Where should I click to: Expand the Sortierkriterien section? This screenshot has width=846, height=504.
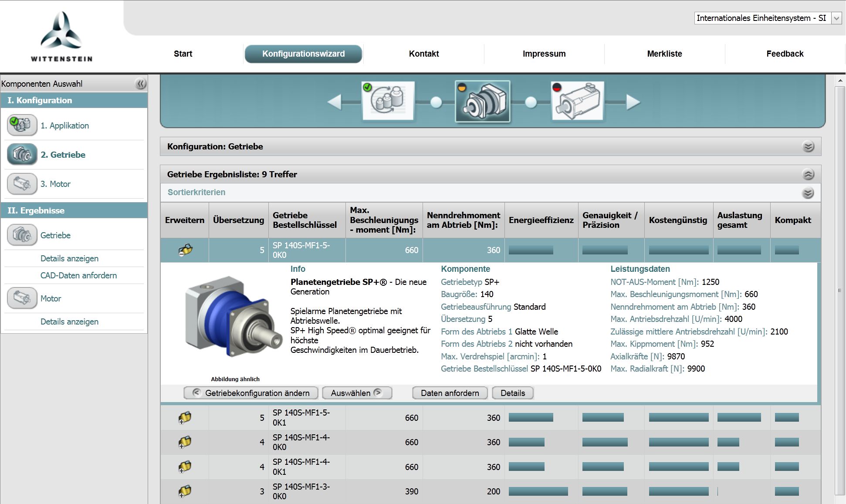click(808, 193)
